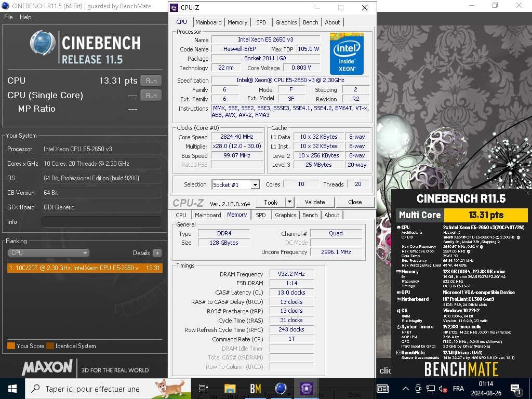Image resolution: width=532 pixels, height=399 pixels.
Task: Click the news widget taskbar icon
Action: tap(383, 389)
